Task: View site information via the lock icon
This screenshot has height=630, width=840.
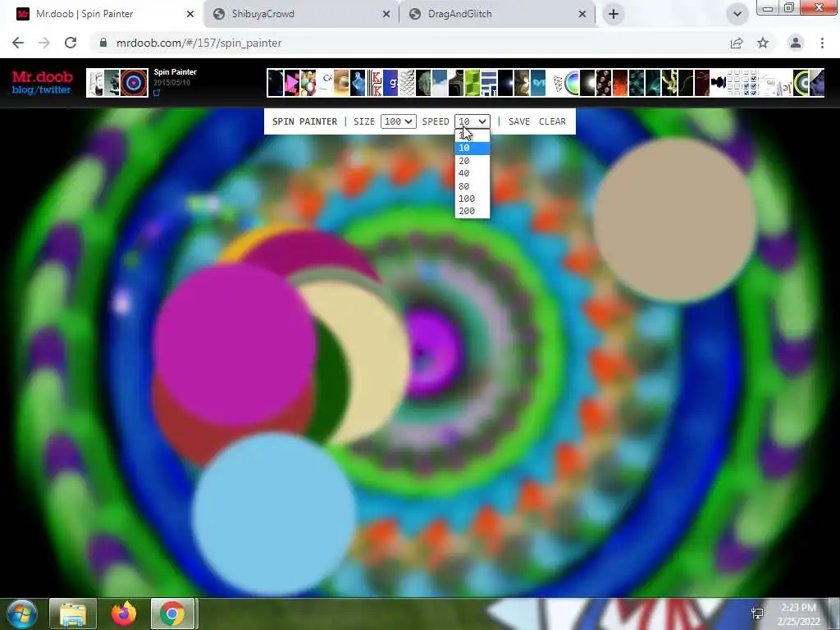Action: (x=103, y=43)
